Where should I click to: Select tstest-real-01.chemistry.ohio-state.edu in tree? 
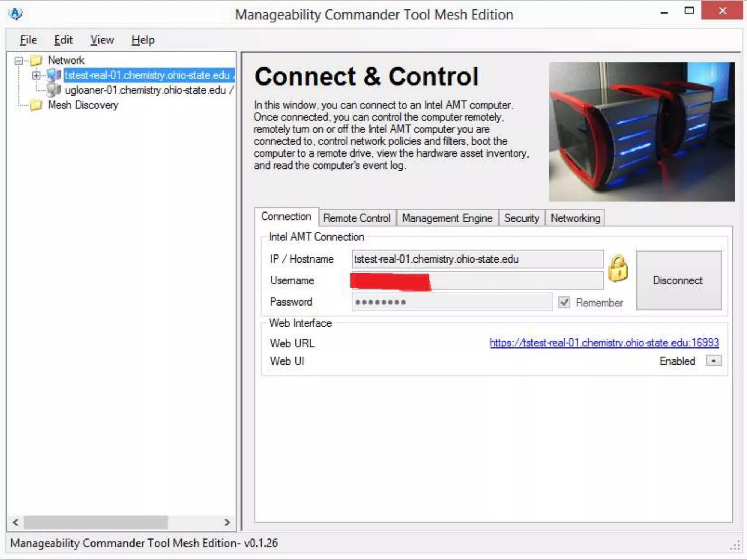(x=149, y=75)
